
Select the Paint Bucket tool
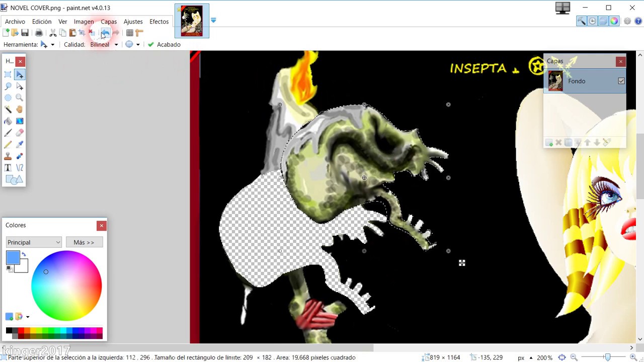point(8,121)
